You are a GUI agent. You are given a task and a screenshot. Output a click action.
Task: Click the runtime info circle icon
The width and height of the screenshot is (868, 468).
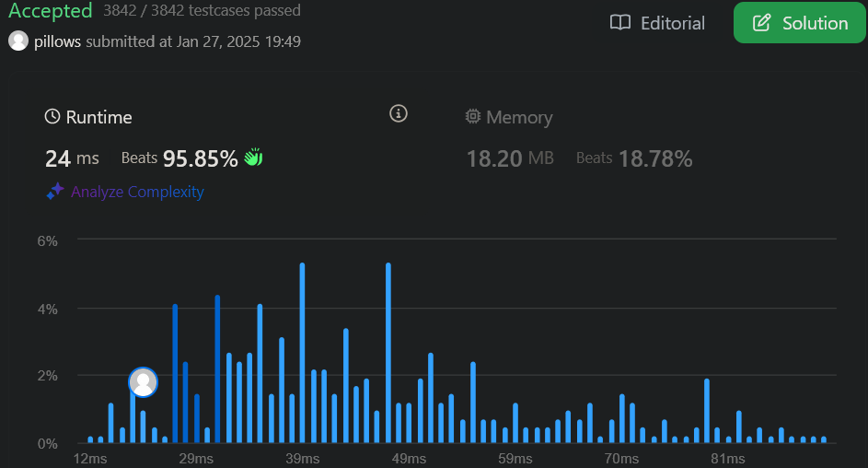tap(399, 113)
